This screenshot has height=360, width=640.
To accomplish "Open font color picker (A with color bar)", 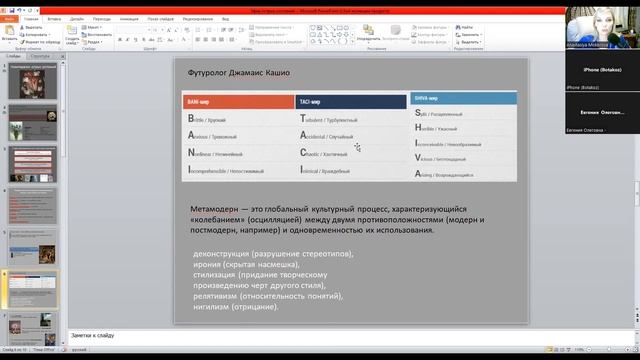I will pos(184,40).
